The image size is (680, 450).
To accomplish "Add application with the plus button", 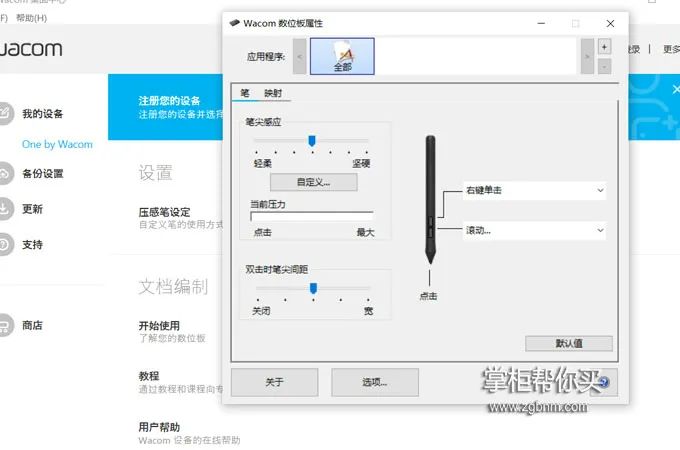I will point(604,47).
